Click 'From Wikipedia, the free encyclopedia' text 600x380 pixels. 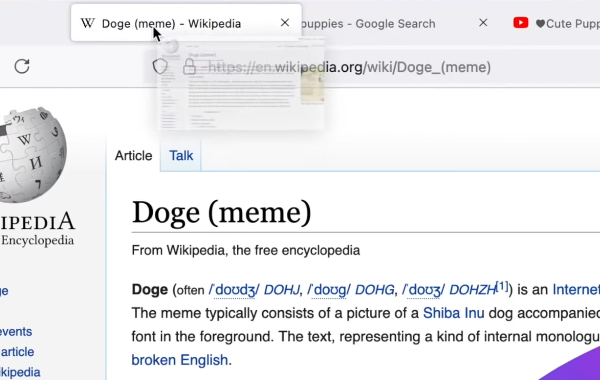click(246, 250)
